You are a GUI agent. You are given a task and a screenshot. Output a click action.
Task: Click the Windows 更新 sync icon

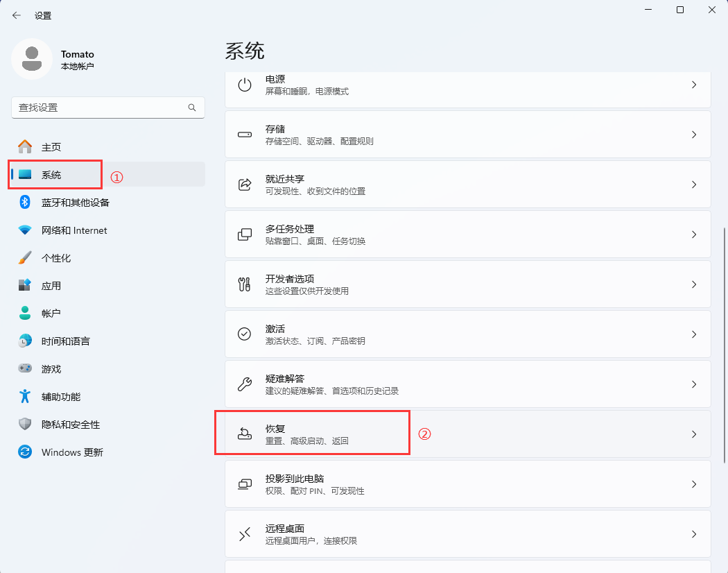pyautogui.click(x=25, y=452)
